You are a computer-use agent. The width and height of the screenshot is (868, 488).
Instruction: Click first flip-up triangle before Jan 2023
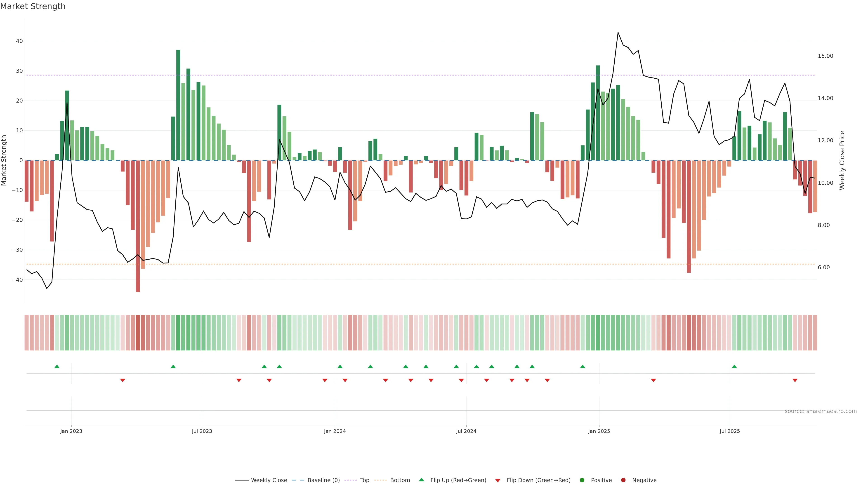pyautogui.click(x=57, y=366)
